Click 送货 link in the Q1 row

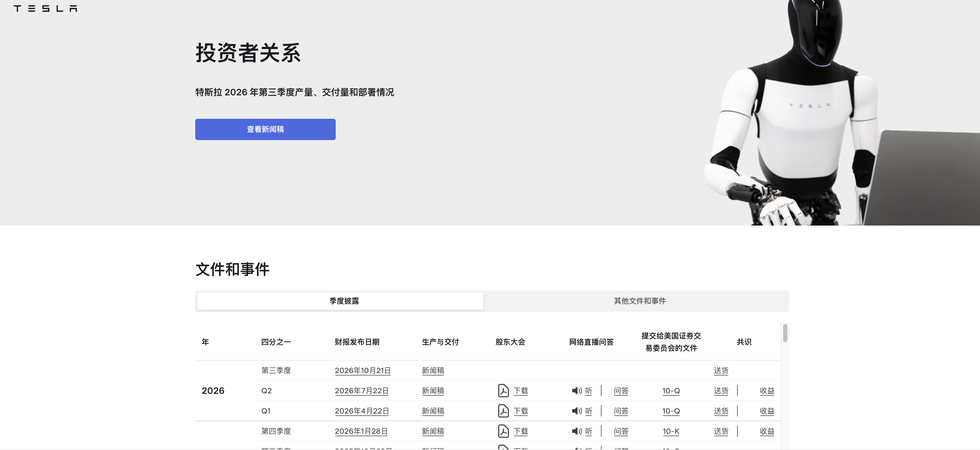pyautogui.click(x=721, y=411)
